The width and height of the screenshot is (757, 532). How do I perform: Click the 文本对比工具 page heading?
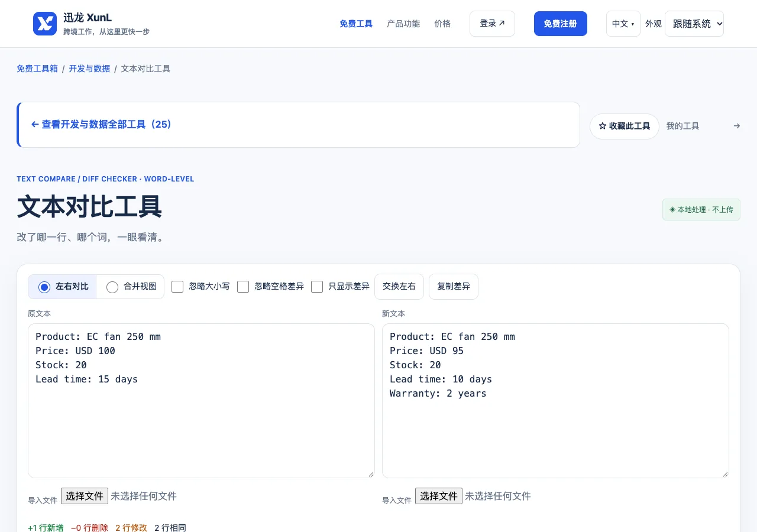click(89, 207)
